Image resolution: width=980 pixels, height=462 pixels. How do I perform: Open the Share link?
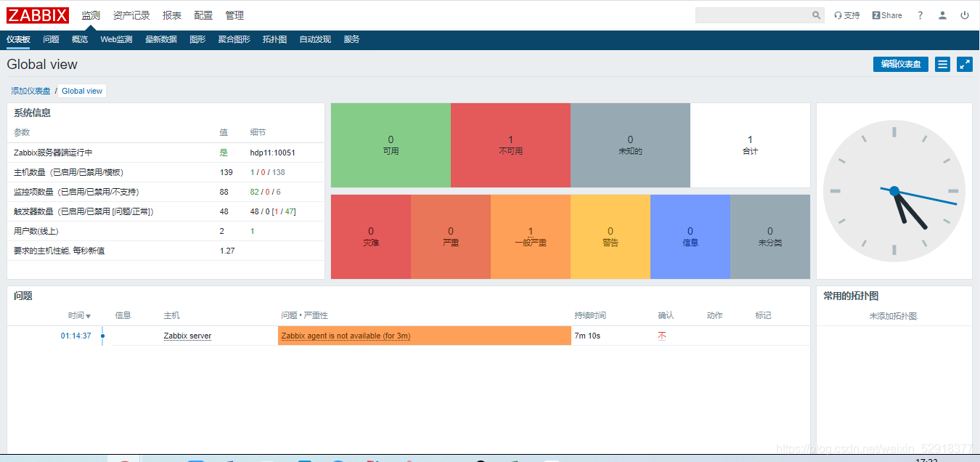[x=887, y=15]
